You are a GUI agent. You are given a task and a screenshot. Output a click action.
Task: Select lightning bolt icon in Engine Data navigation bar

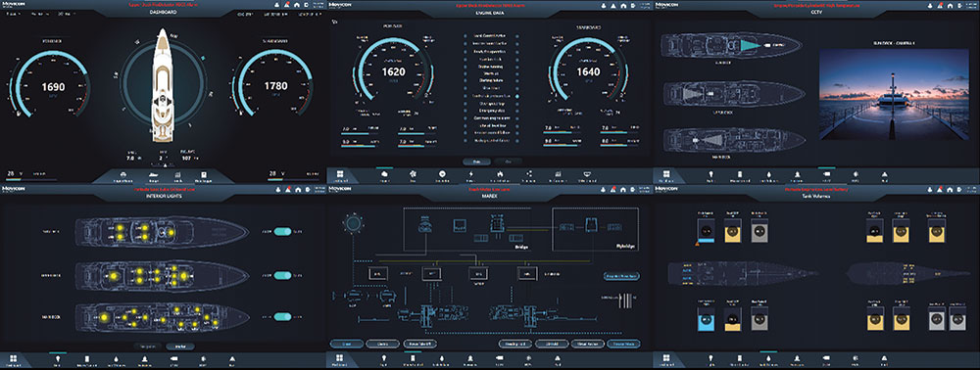point(470,174)
